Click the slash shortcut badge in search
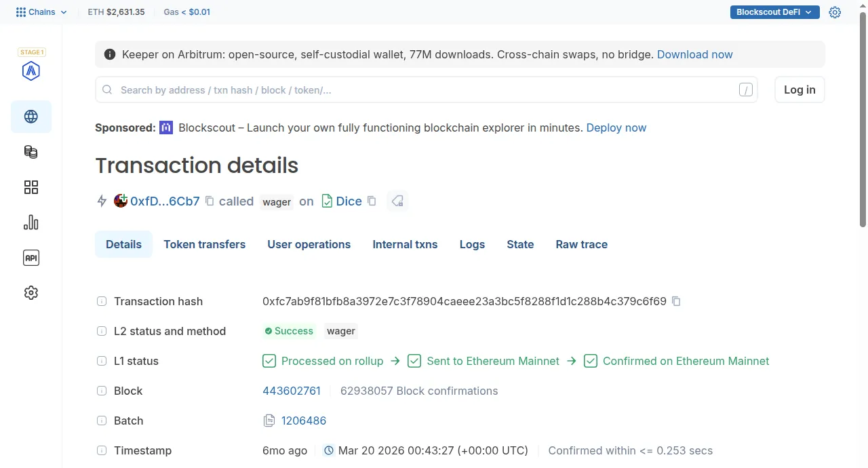This screenshot has width=868, height=468. coord(746,90)
